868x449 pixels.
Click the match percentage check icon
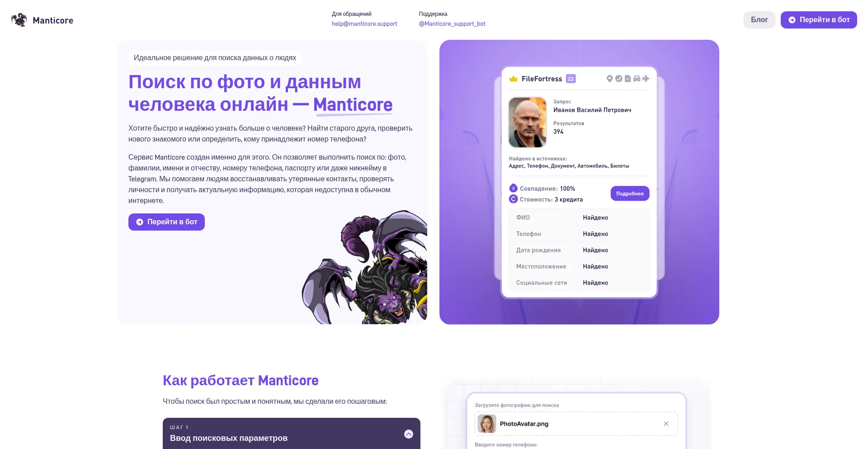coord(513,188)
